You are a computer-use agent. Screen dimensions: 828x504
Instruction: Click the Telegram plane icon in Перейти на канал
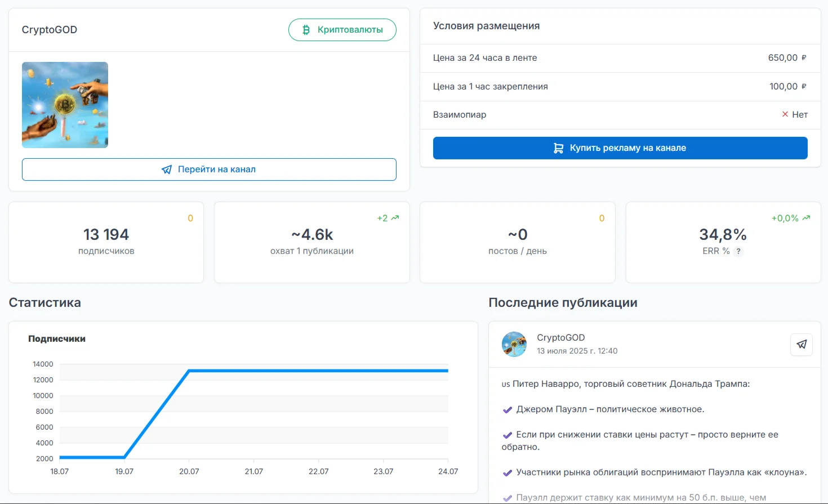click(167, 170)
